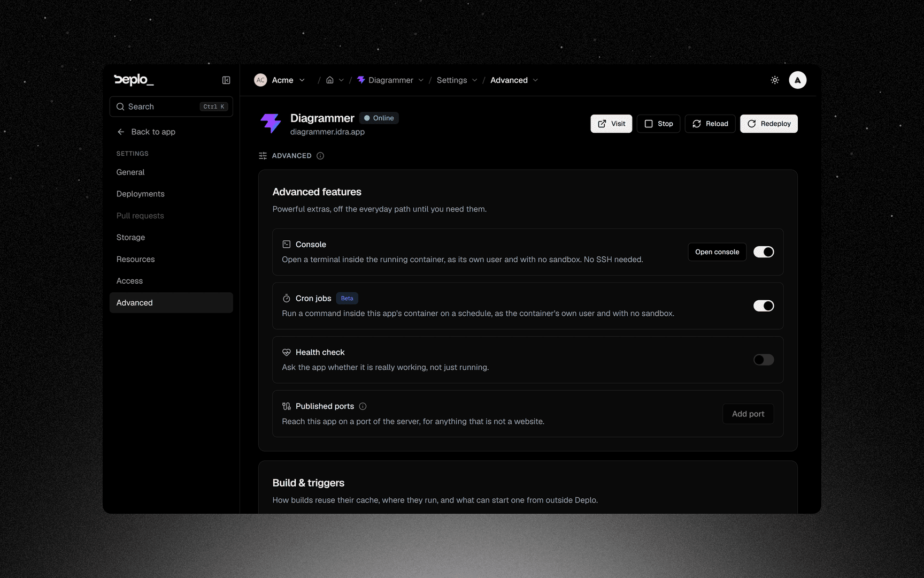Open the Advanced breadcrumb dropdown
The image size is (924, 578).
pos(535,80)
